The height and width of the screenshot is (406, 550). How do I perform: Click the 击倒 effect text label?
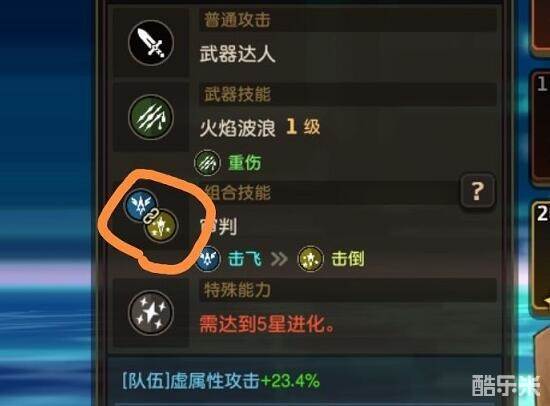348,259
